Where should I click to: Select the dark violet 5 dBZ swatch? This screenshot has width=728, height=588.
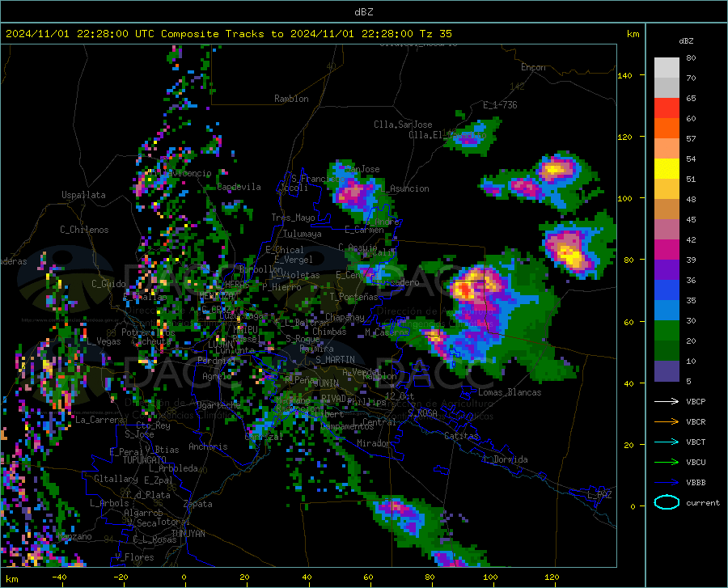pyautogui.click(x=667, y=371)
